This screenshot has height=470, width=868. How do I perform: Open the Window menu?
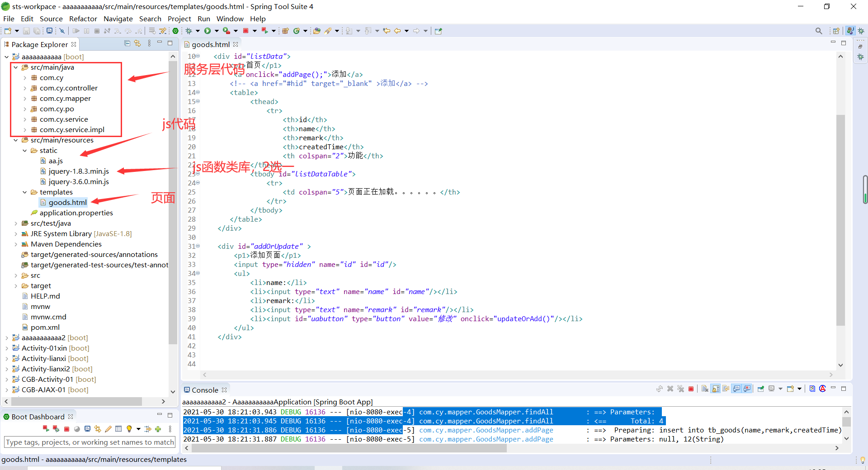(x=230, y=19)
